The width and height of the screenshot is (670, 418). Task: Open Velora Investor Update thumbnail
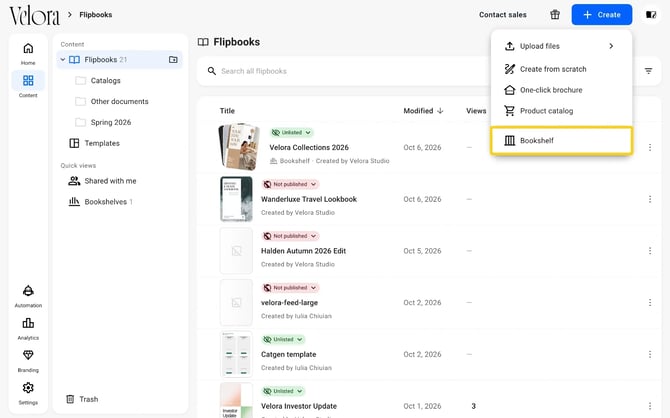click(x=236, y=401)
